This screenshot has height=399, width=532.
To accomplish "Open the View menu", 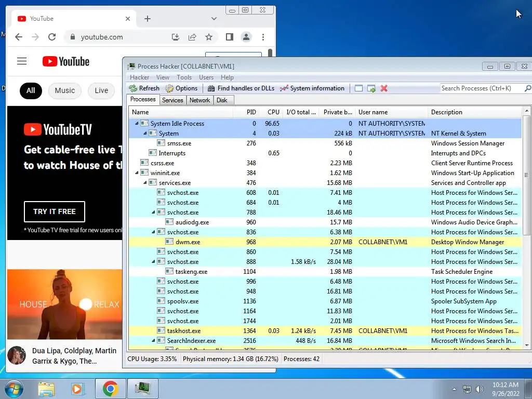I will pyautogui.click(x=163, y=77).
